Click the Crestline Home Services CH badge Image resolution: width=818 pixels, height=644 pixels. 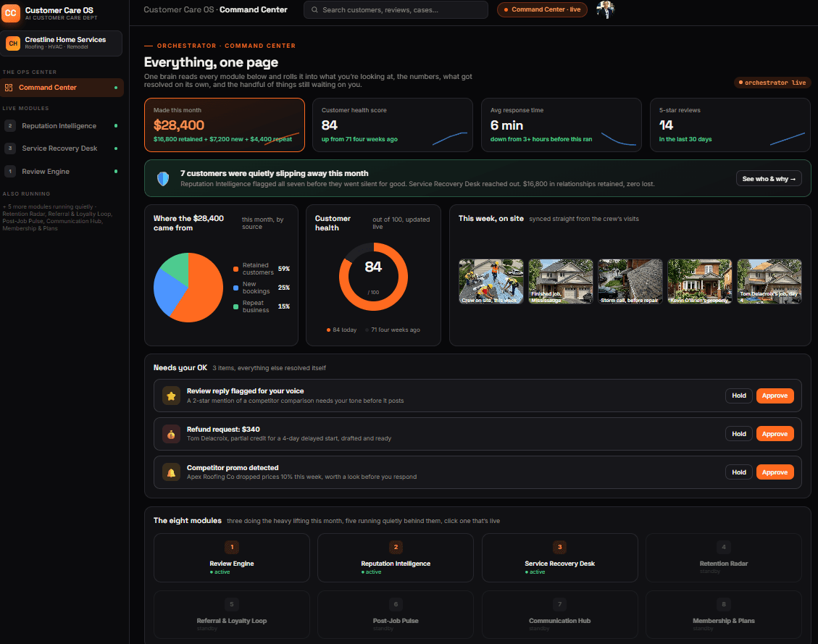[x=13, y=43]
